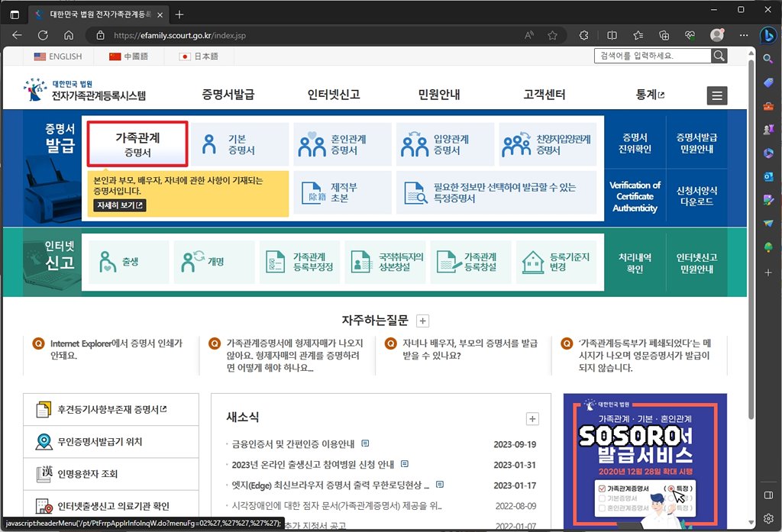Open the browser home icon
Viewport: 782px width, 532px height.
[x=69, y=35]
